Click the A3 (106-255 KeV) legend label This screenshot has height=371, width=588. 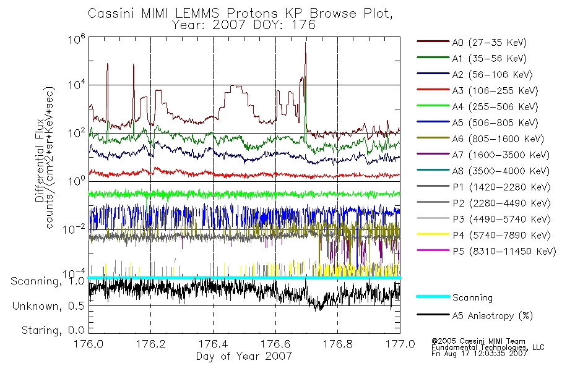click(495, 91)
